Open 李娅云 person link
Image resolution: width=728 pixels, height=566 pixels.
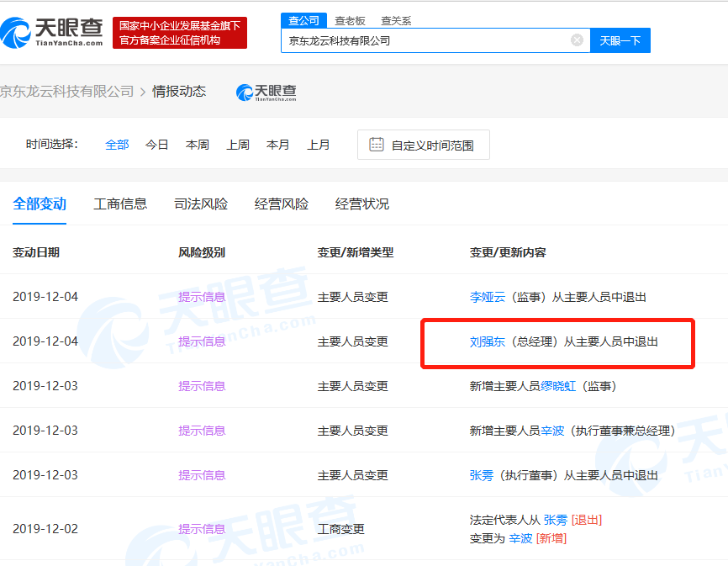coord(488,297)
